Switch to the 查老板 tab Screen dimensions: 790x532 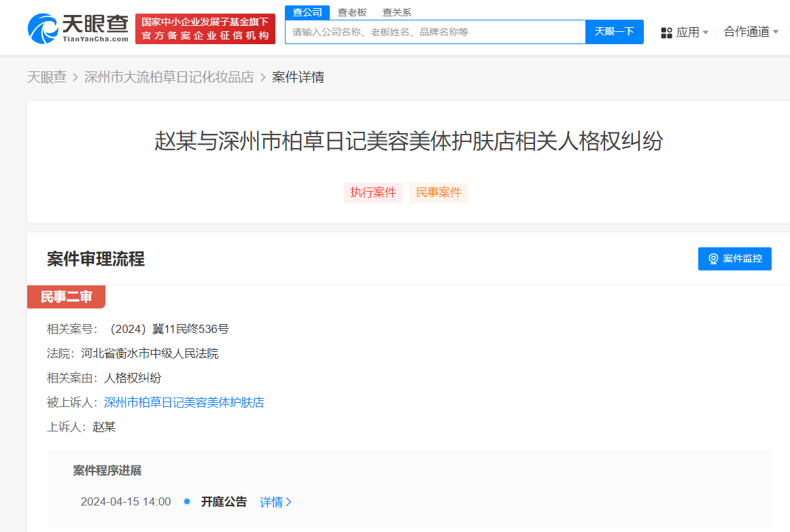pos(352,12)
